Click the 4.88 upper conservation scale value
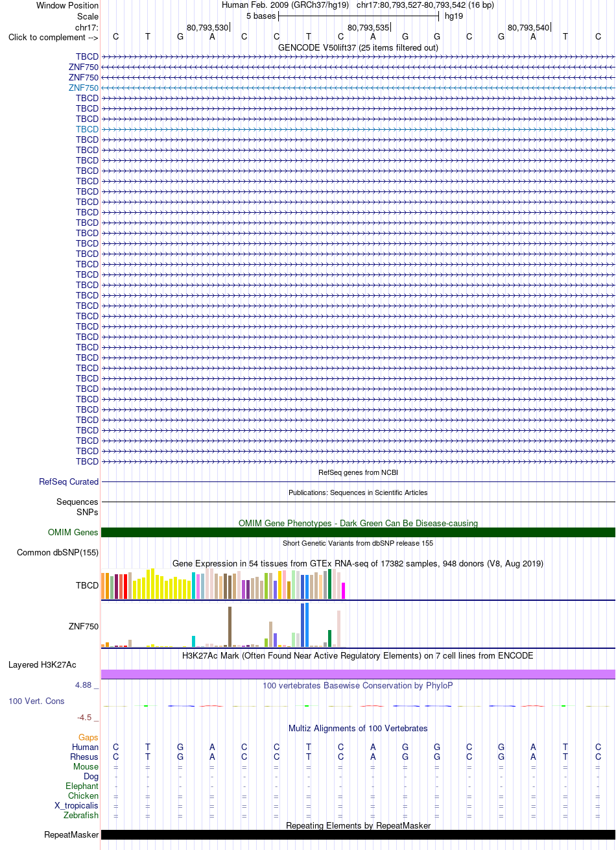616x850 pixels. (83, 685)
